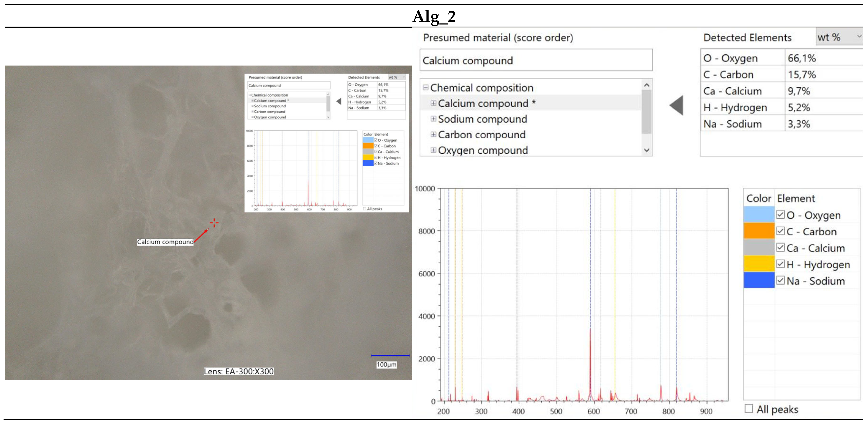Image resolution: width=868 pixels, height=424 pixels.
Task: Collapse the Chemical composition tree root
Action: (x=426, y=88)
